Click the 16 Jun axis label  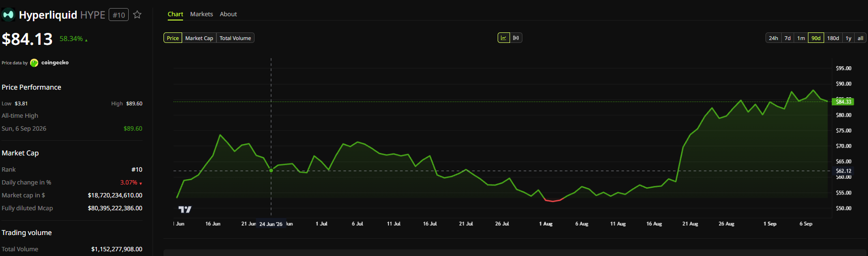pos(213,224)
